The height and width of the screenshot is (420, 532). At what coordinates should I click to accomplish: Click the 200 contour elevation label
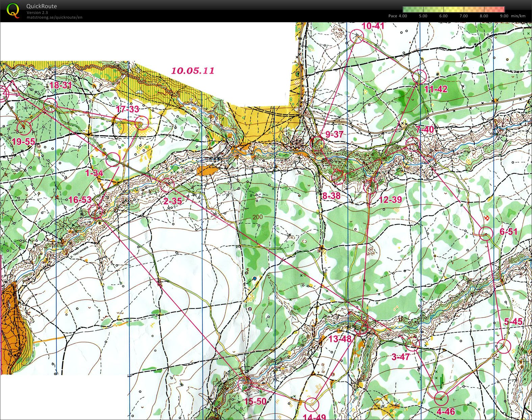257,217
